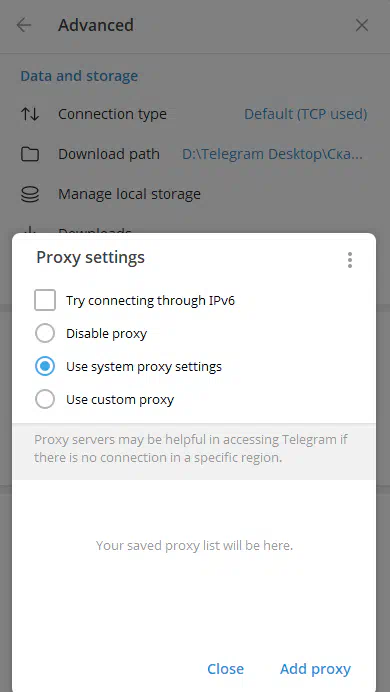The image size is (390, 692).
Task: Enable Try connecting through IPv6 checkbox
Action: pos(45,301)
